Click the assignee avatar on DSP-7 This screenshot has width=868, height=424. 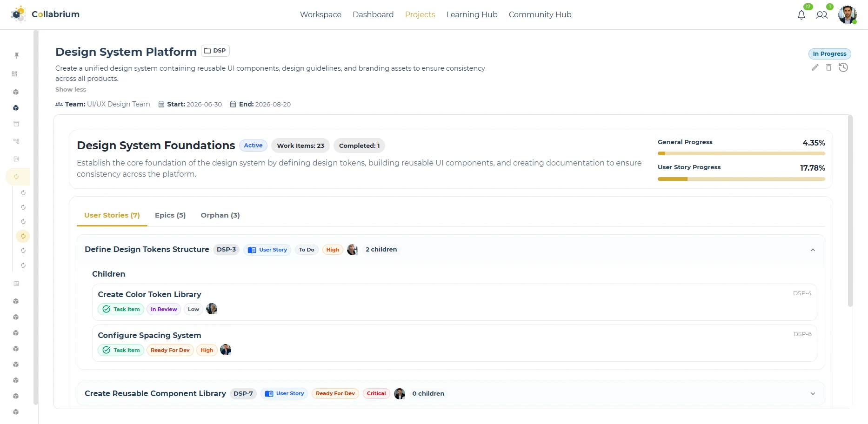(400, 394)
